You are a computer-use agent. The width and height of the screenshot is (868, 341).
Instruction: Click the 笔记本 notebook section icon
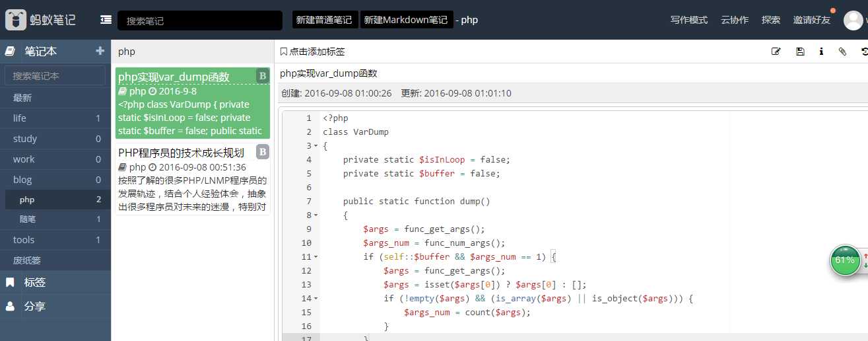[10, 51]
